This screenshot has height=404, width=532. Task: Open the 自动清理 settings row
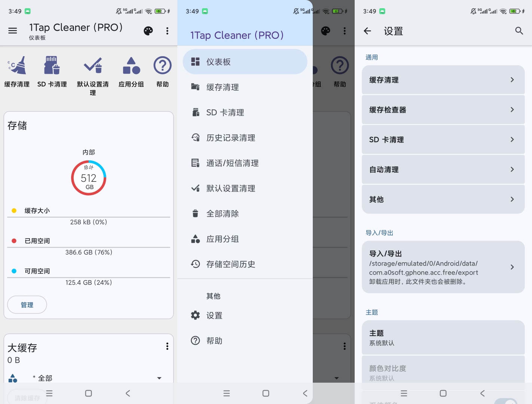[x=443, y=169]
